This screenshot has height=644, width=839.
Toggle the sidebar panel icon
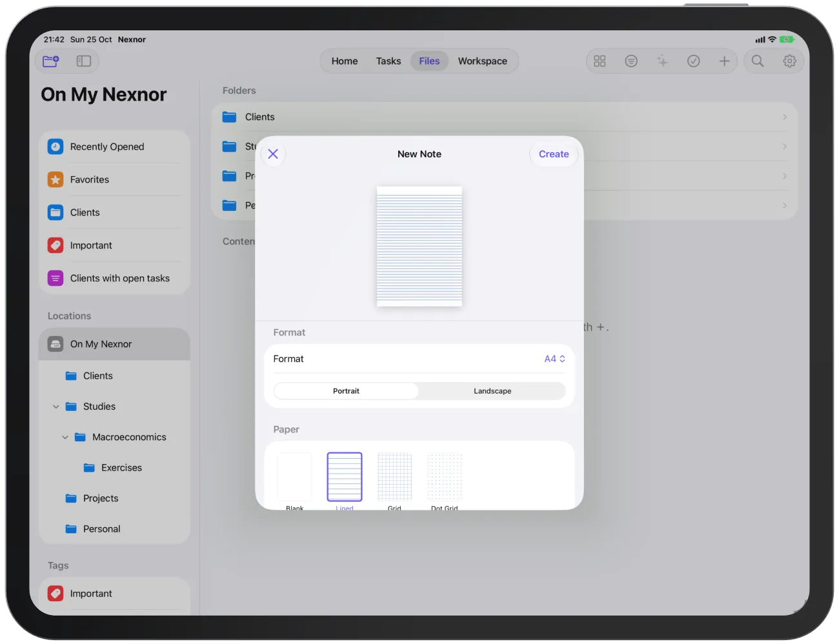[84, 61]
